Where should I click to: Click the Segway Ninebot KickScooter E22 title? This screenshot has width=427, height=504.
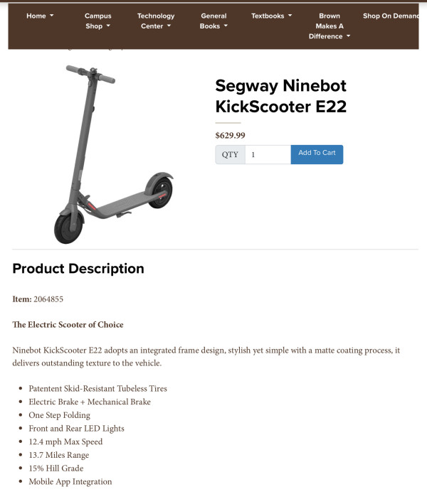[x=281, y=96]
